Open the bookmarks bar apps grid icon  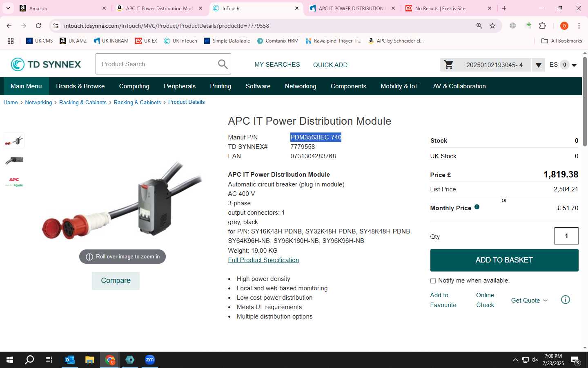11,41
